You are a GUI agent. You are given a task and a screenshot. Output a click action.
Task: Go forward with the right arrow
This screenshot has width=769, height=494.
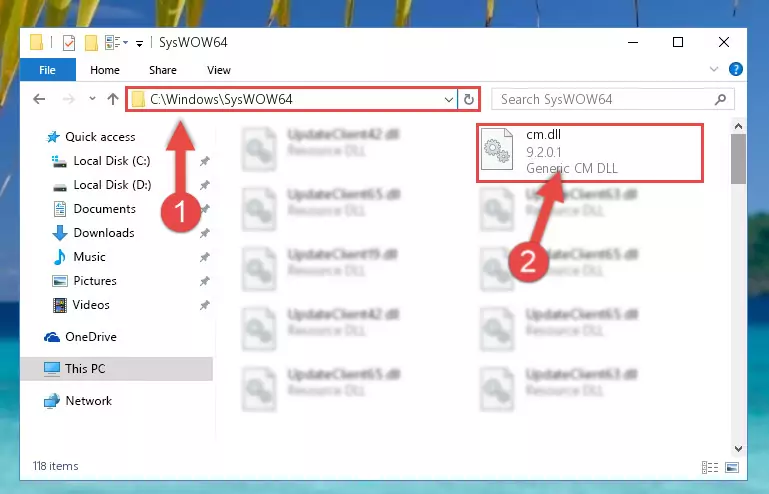click(x=69, y=99)
